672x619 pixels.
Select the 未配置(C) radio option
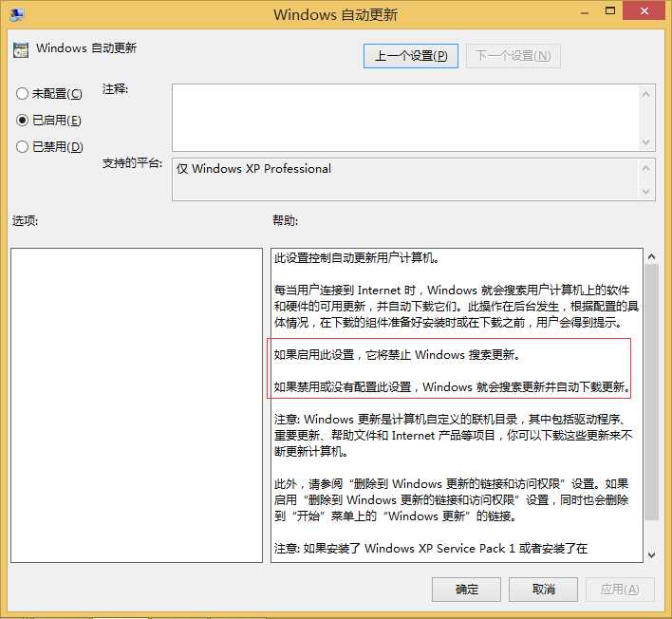click(48, 93)
